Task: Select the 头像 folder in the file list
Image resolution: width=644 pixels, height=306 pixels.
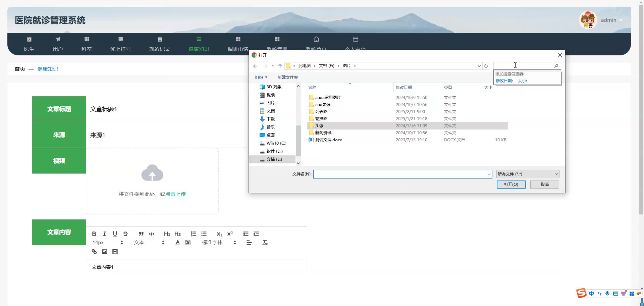Action: (319, 126)
